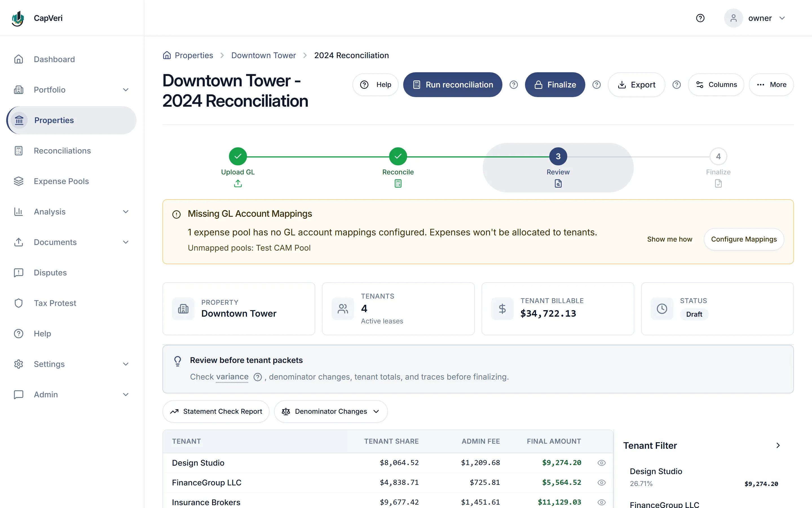Go to Properties in sidebar
812x508 pixels.
pos(71,120)
